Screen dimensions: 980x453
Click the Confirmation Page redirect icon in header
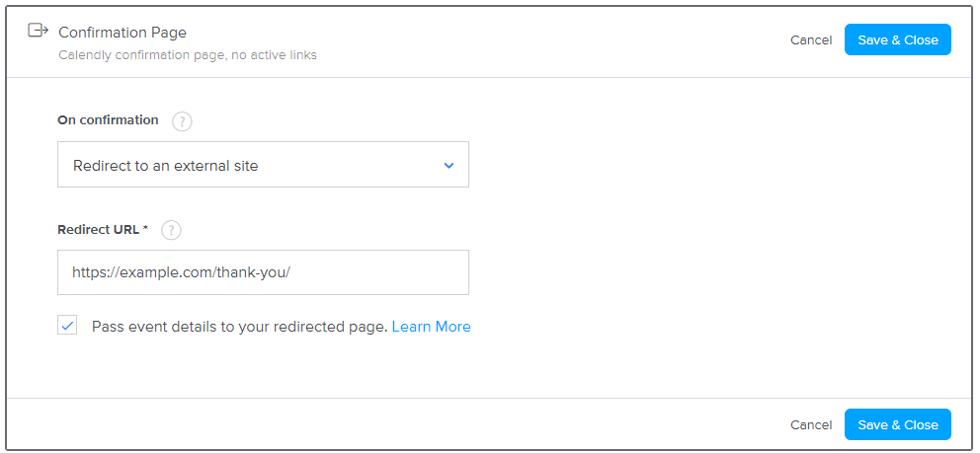coord(38,31)
